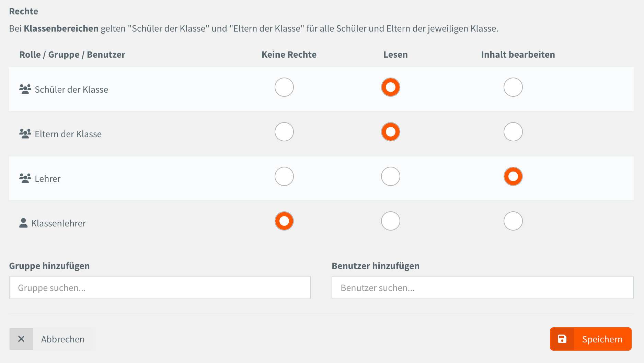Allow Schüler der Klasse to edit content

click(x=513, y=87)
